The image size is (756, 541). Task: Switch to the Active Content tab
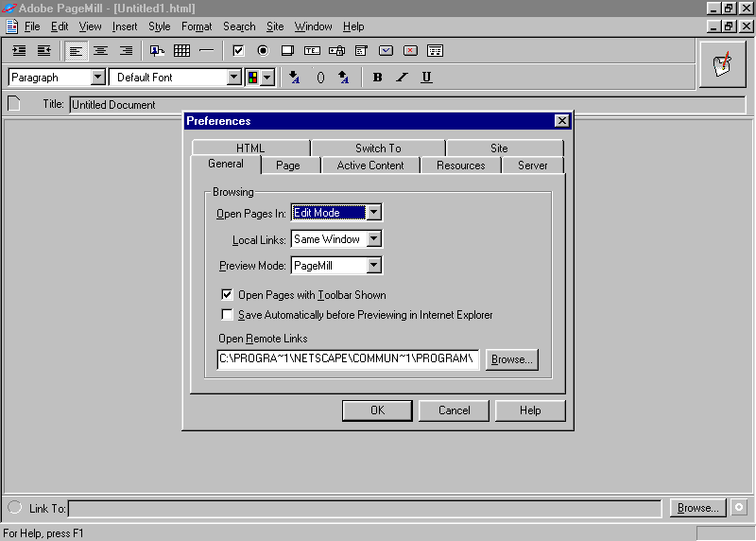370,166
